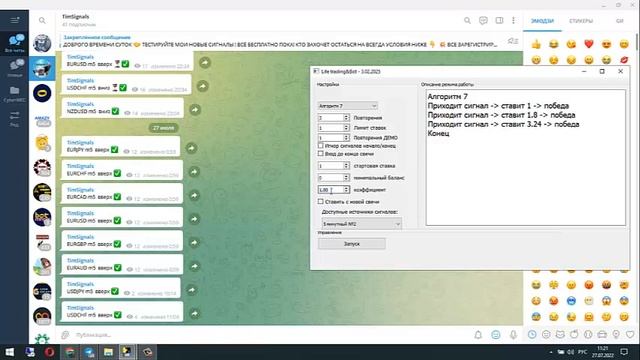Forward the EURUSD m5 22:24 message
Viewport: 640px width, 360px height.
click(205, 62)
